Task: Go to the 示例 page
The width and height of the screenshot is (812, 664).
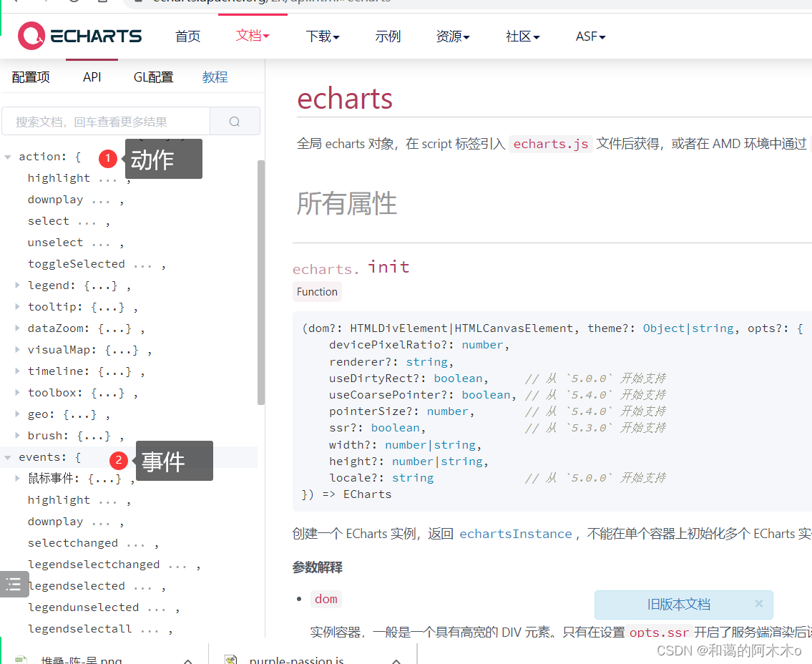Action: [388, 36]
